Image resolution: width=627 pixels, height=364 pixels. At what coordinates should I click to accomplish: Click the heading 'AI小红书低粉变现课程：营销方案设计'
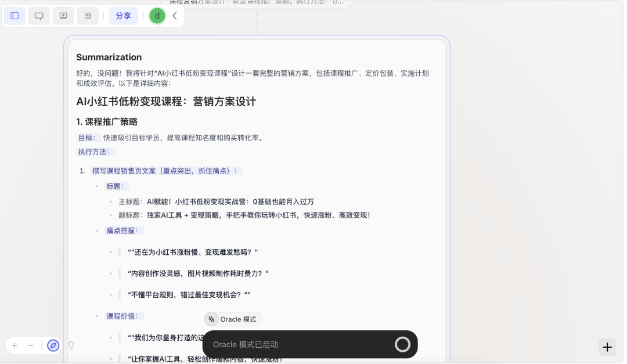tap(167, 102)
